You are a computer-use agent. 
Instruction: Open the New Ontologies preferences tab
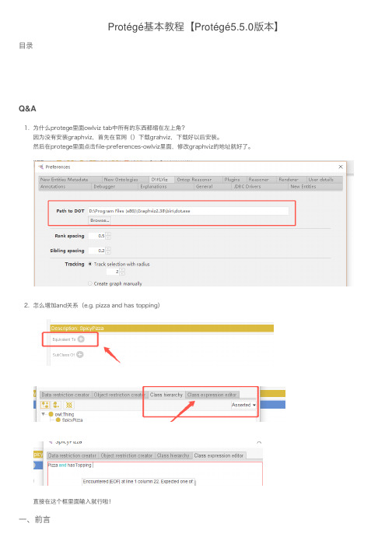pyautogui.click(x=121, y=180)
